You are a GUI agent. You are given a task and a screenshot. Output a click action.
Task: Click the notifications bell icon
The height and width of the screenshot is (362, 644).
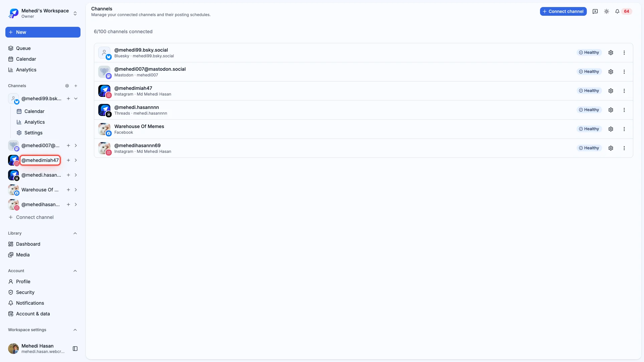click(x=617, y=11)
